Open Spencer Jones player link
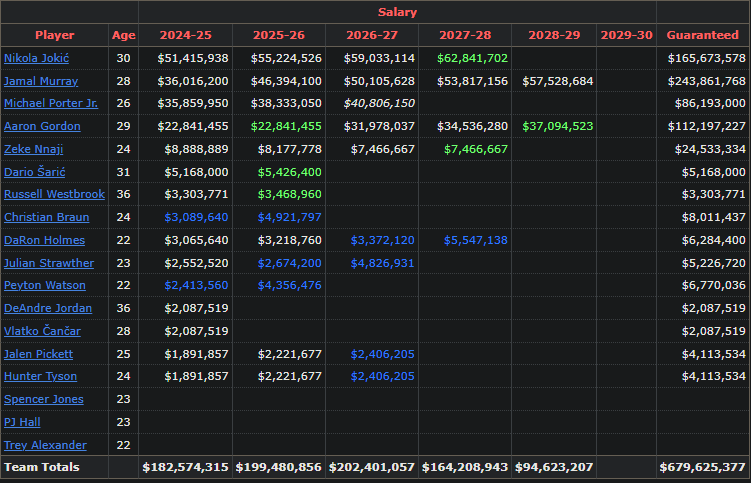751x483 pixels. pyautogui.click(x=44, y=399)
